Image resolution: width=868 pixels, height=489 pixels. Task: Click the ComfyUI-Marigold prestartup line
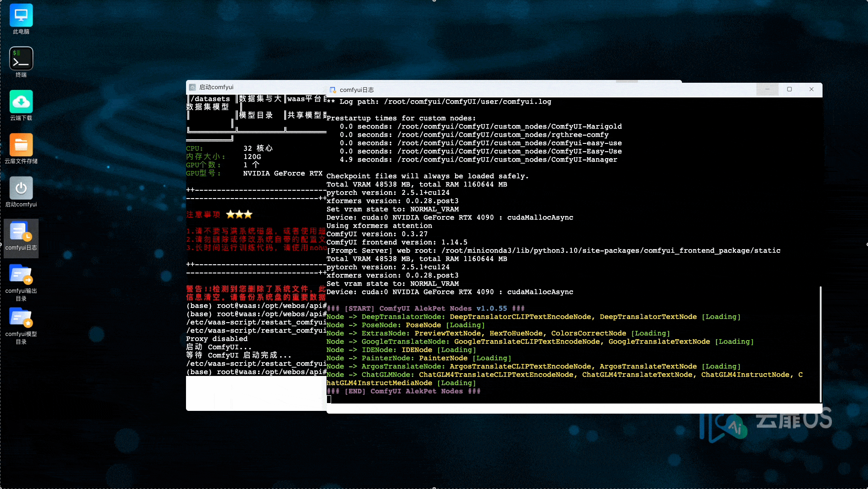tap(481, 127)
